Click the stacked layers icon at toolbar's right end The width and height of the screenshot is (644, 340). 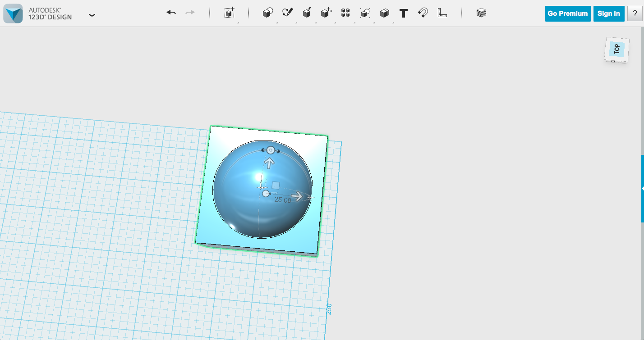[481, 13]
